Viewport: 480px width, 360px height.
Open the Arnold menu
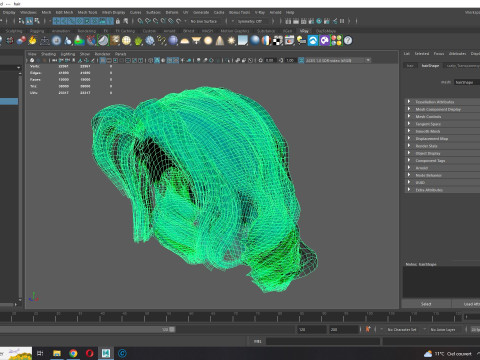tap(275, 12)
